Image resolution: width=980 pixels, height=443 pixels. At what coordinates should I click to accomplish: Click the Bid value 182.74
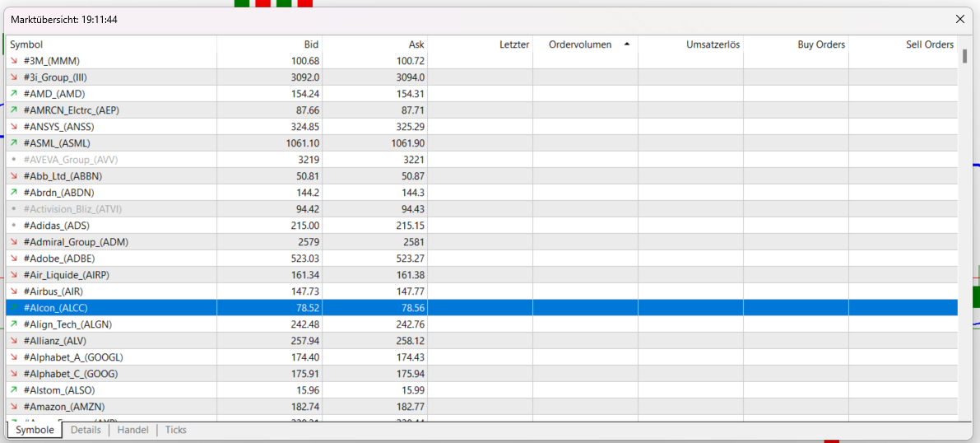305,407
